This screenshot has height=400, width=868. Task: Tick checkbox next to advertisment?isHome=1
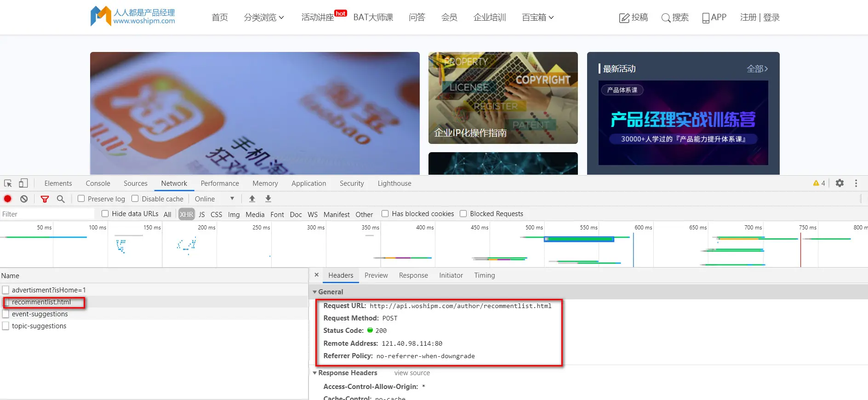[x=6, y=290]
